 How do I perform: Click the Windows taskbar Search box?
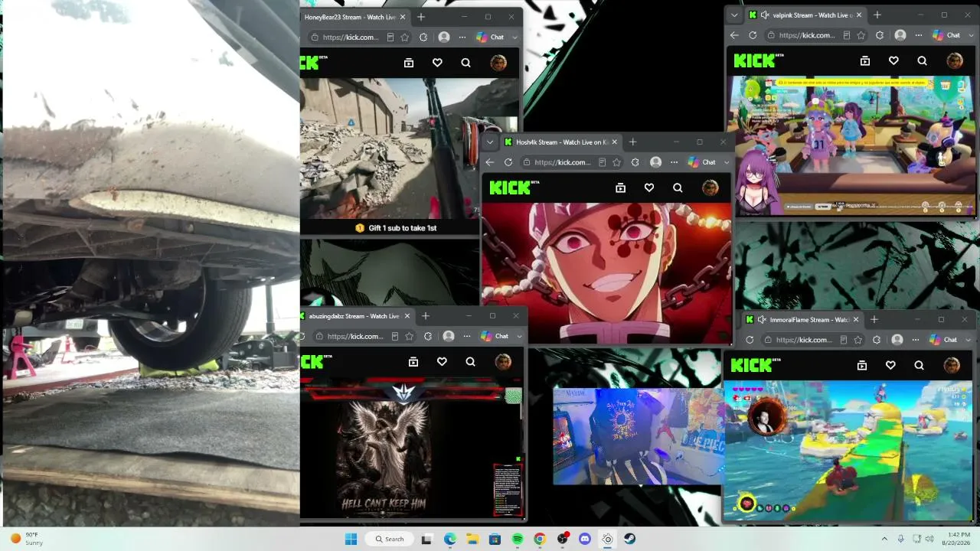point(388,539)
